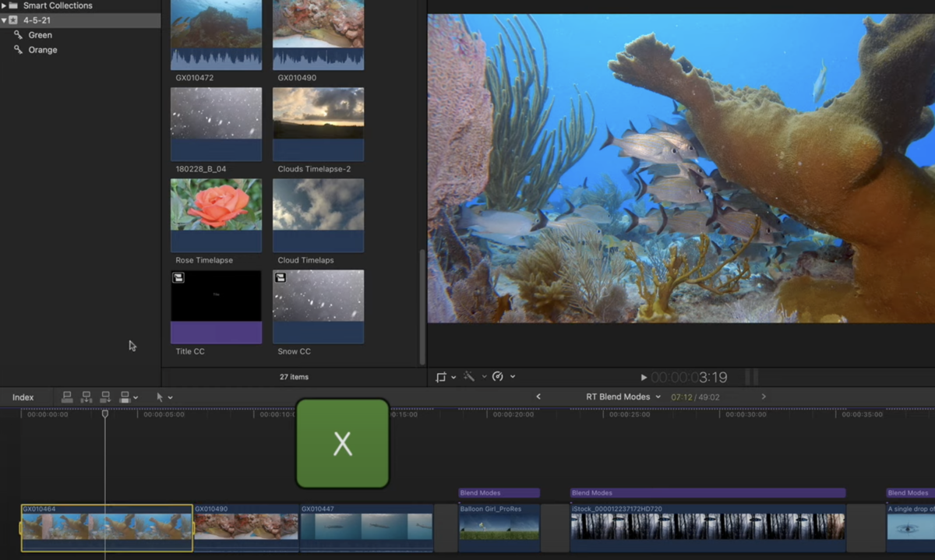
Task: Click the audio meters icon beside timecode
Action: click(x=751, y=378)
